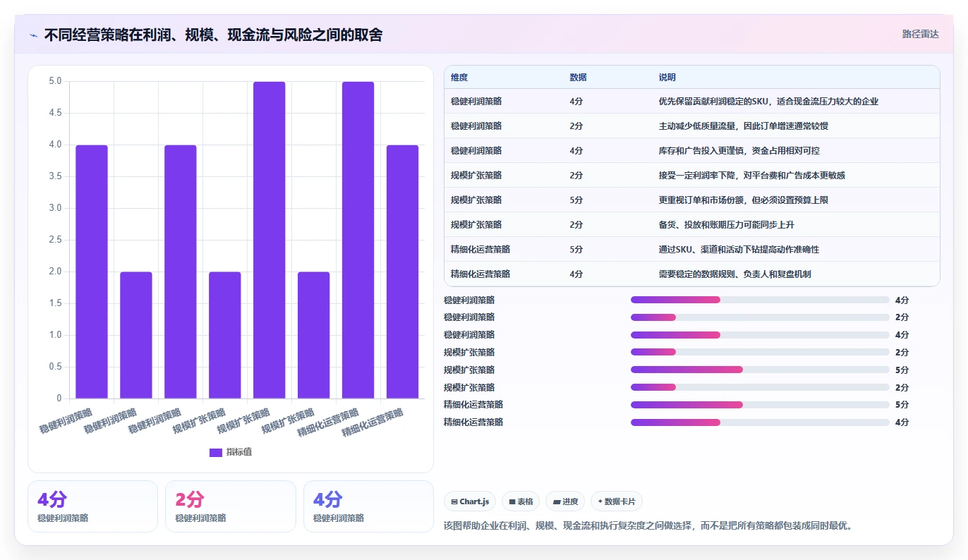The image size is (968, 560).
Task: Click the 规模扩张策略 cell in the 备货 row
Action: (x=476, y=225)
